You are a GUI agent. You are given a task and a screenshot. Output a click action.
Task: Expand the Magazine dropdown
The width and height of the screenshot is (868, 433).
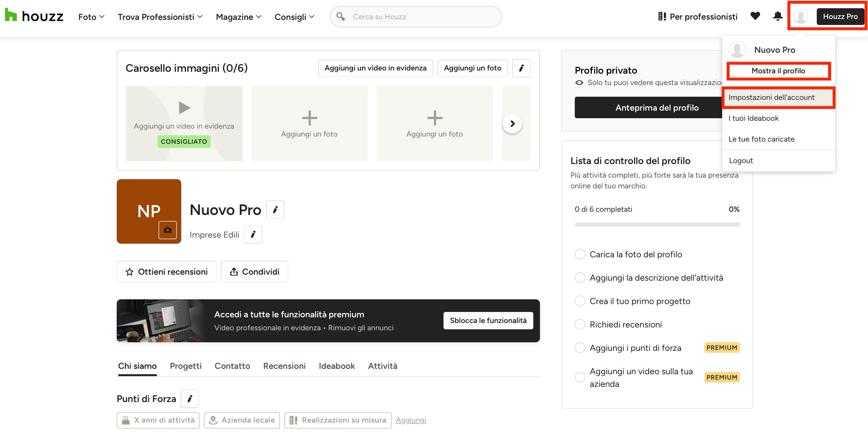click(x=239, y=17)
